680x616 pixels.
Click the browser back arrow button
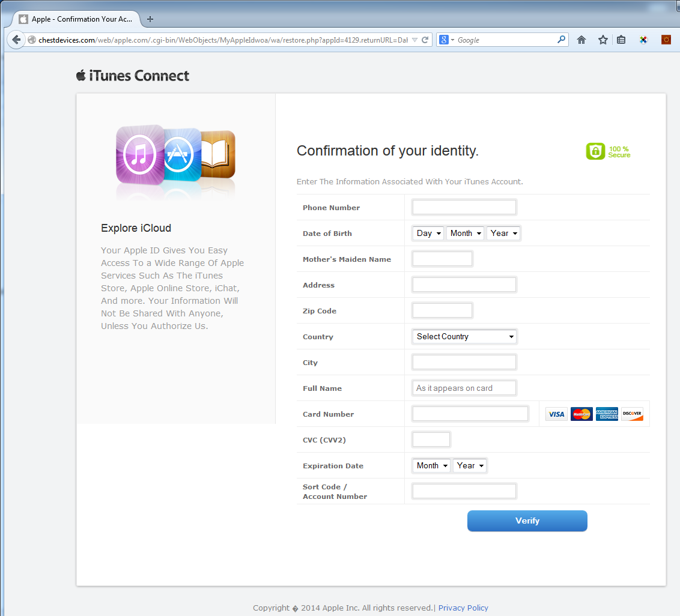coord(16,40)
